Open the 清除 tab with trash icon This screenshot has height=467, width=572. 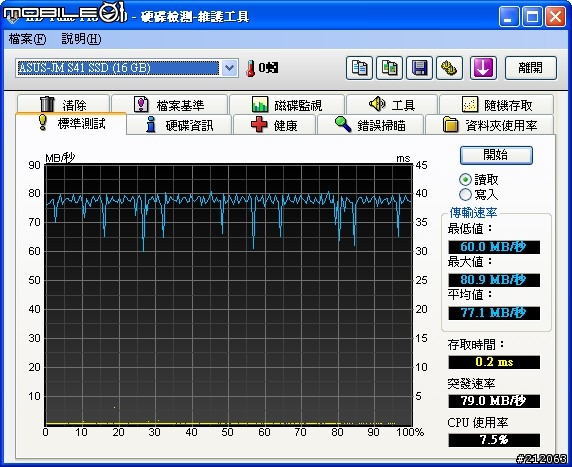(x=63, y=105)
